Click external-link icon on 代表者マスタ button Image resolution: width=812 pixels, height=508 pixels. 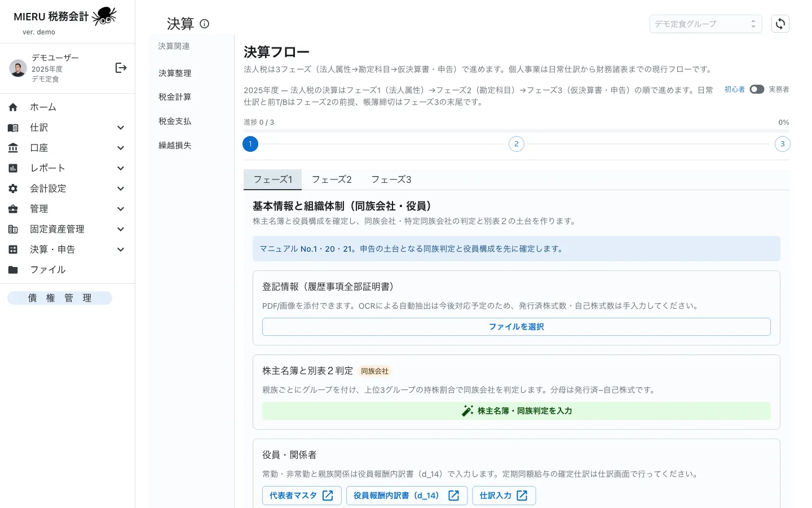coord(328,496)
